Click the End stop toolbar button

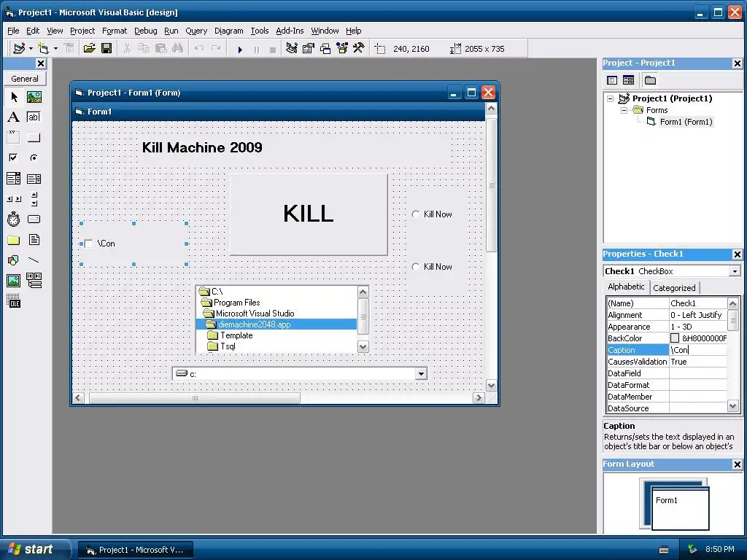(x=273, y=49)
